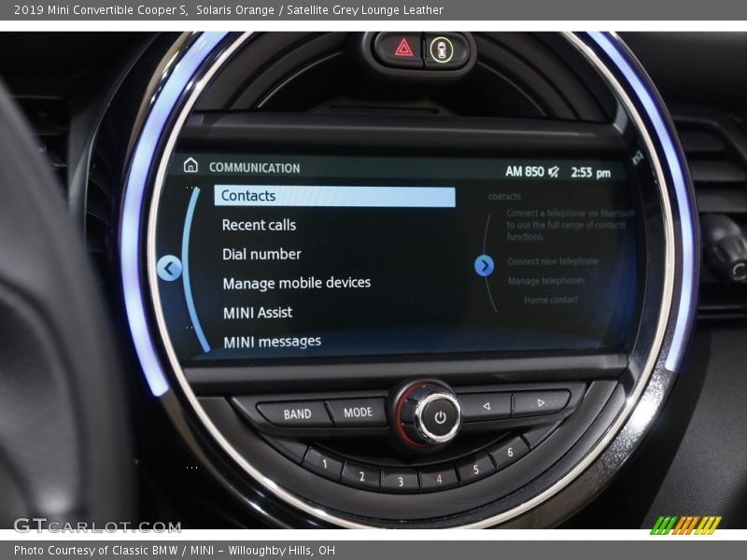Push the next track arrow button
The height and width of the screenshot is (560, 747).
tap(541, 403)
